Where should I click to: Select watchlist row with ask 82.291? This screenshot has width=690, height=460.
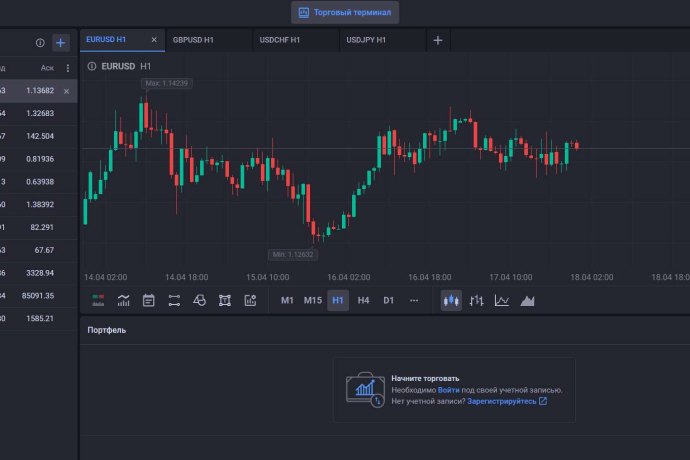(39, 228)
